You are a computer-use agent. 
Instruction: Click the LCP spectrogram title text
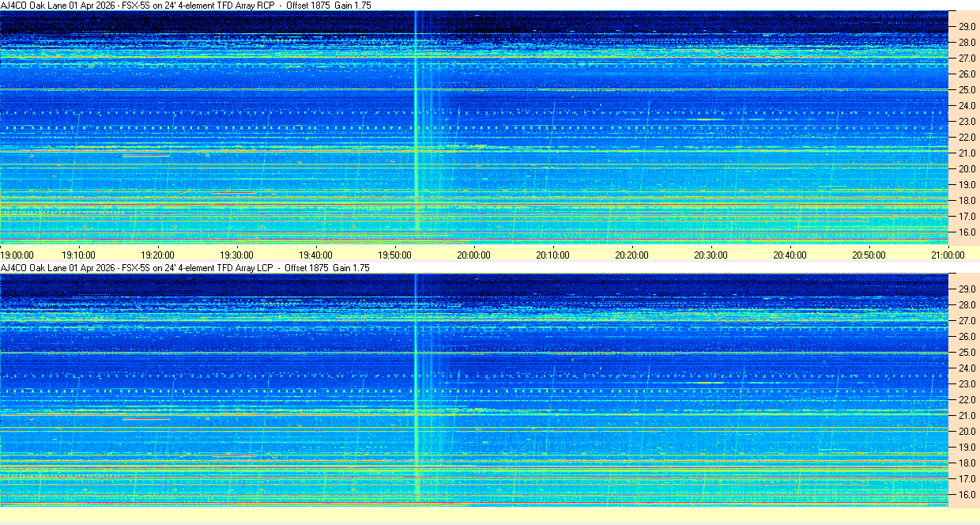[x=185, y=268]
